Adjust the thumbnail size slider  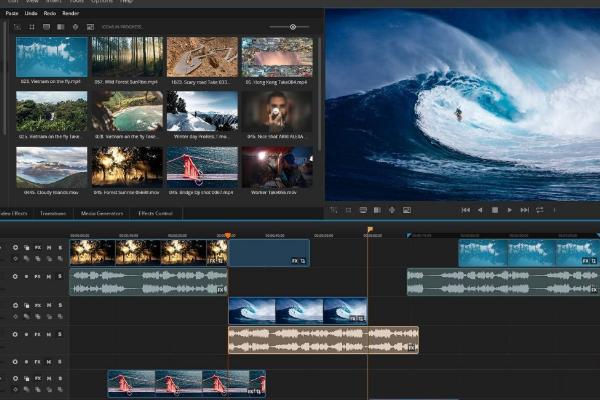tap(293, 27)
